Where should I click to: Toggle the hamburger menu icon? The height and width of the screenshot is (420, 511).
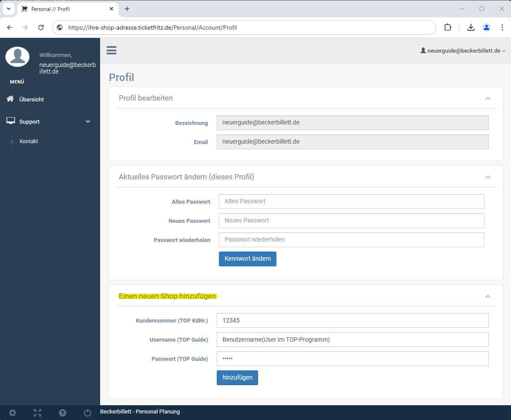click(111, 50)
